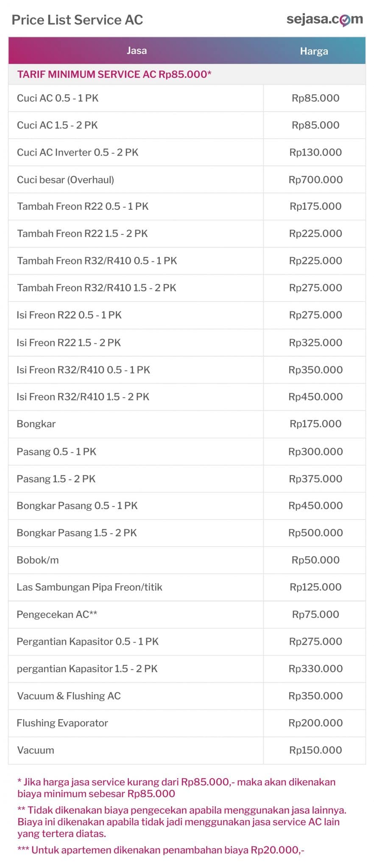Click the Tarif Minimum Service AC row
374x868 pixels.
coord(114,75)
